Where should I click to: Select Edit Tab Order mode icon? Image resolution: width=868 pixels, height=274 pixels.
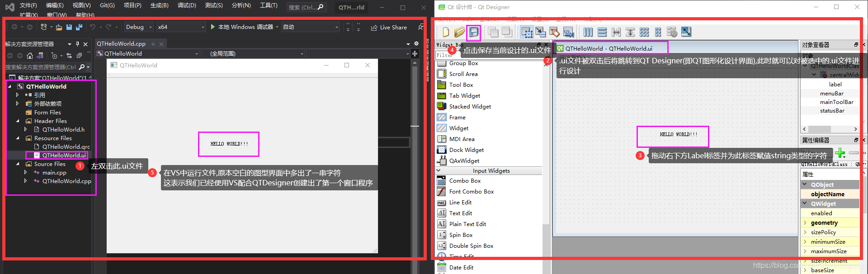[x=569, y=32]
